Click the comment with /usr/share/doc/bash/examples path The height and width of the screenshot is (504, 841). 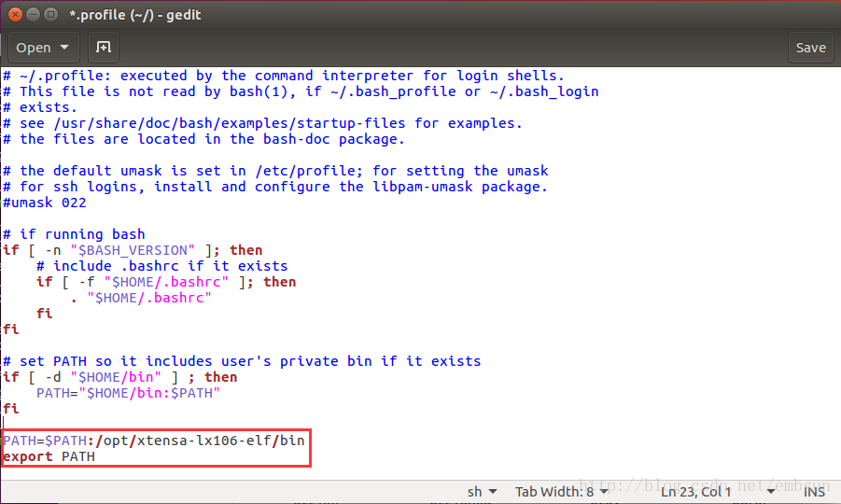point(263,123)
